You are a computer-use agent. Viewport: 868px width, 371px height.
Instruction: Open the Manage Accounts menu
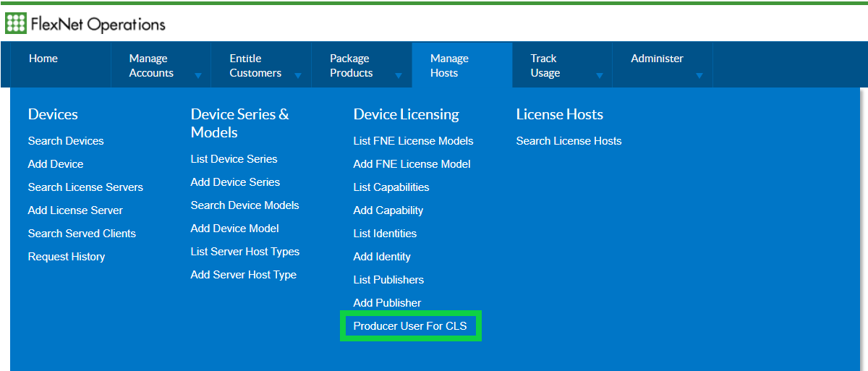[151, 66]
